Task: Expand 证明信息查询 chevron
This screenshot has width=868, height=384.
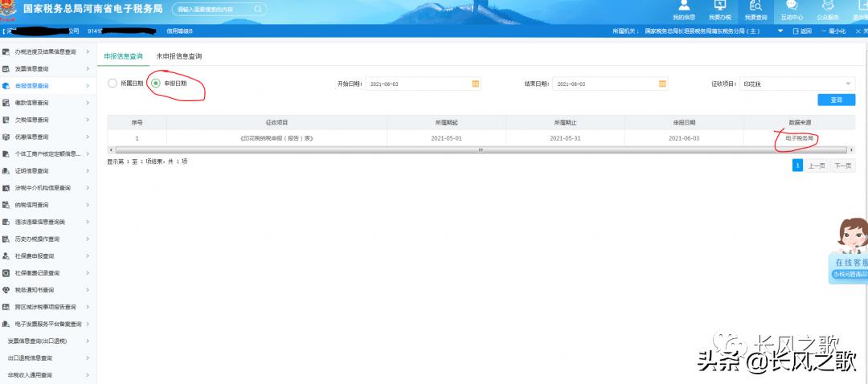Action: point(88,171)
